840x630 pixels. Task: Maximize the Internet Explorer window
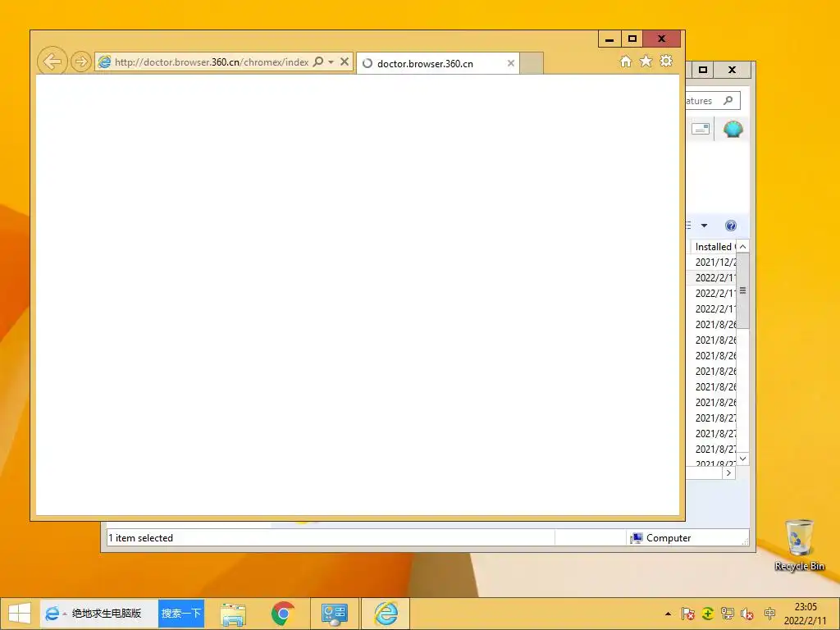click(x=632, y=39)
